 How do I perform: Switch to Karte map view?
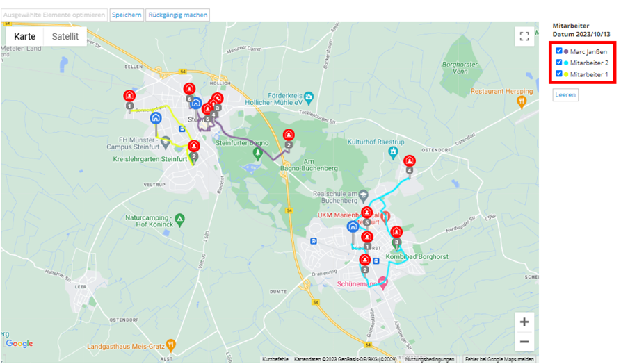(25, 36)
